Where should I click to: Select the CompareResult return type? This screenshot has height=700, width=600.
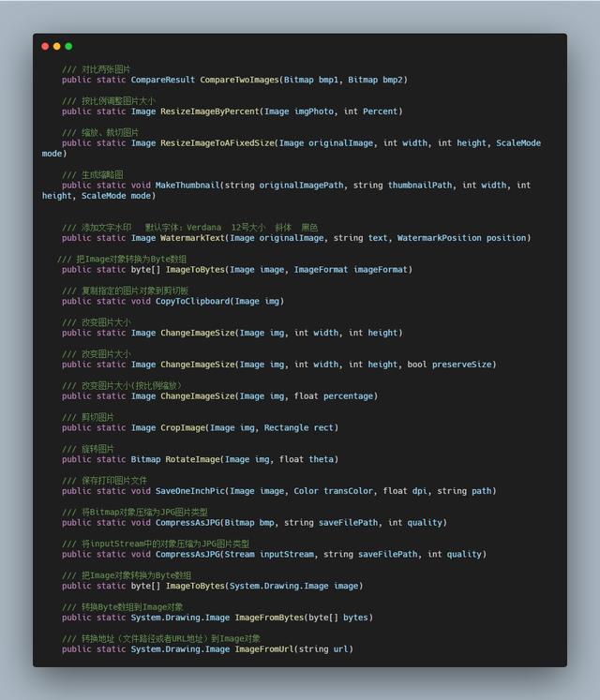point(162,80)
